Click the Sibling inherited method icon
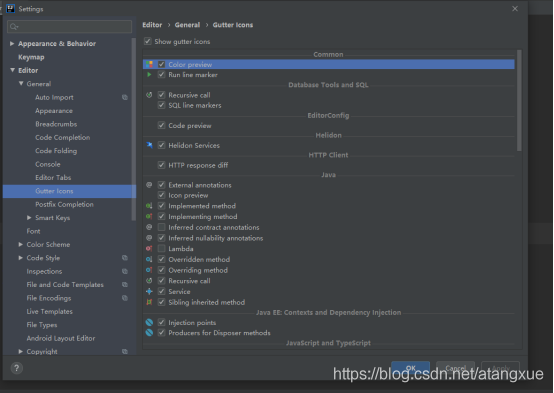The image size is (554, 393). (x=149, y=302)
